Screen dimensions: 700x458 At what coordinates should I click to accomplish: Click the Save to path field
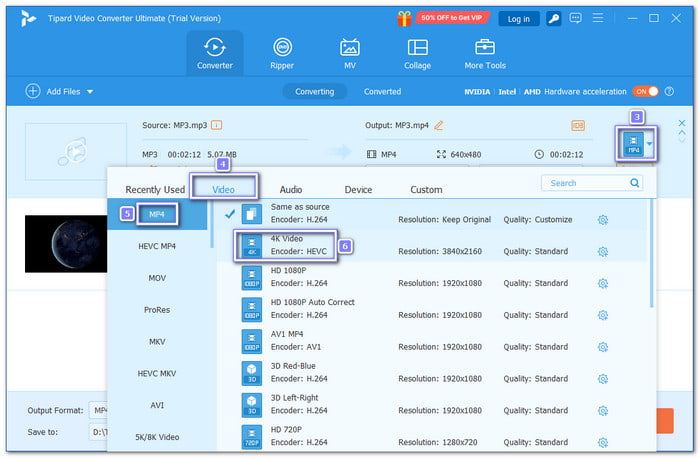(x=99, y=432)
